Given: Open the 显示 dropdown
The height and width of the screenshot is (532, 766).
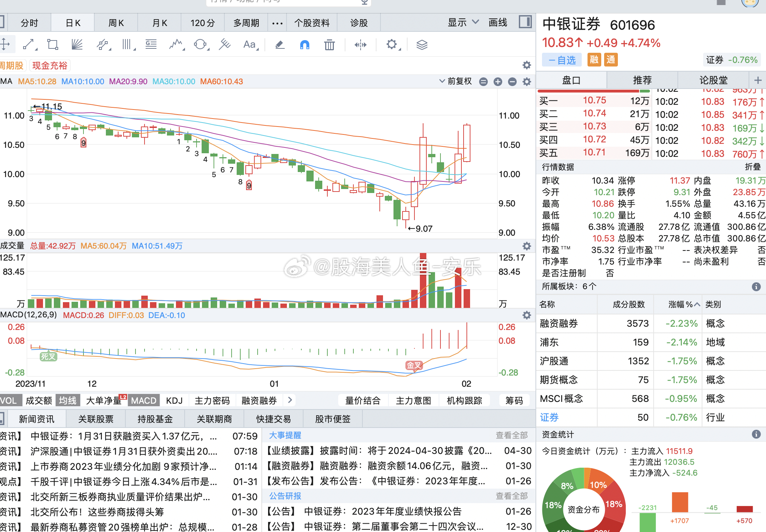Looking at the screenshot, I should (464, 22).
